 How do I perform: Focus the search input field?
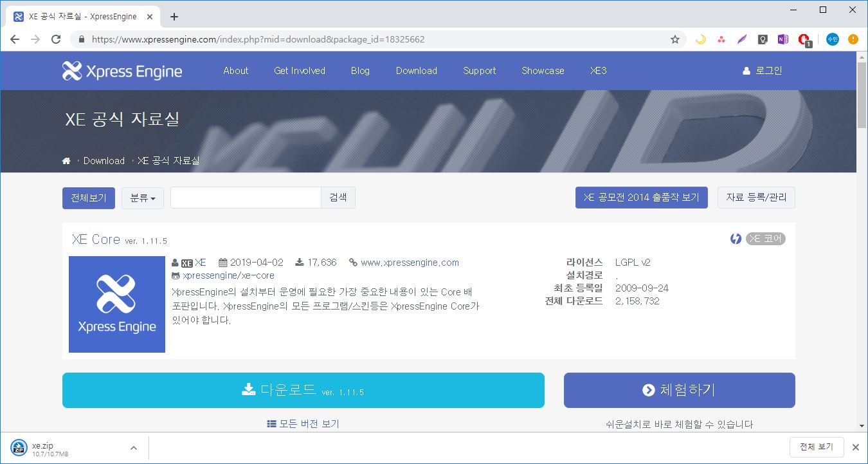pos(246,198)
